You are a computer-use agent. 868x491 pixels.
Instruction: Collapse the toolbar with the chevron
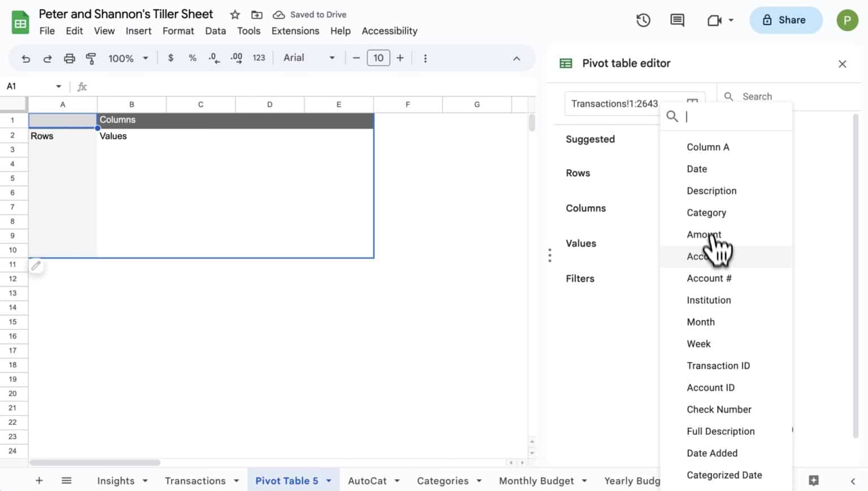516,58
